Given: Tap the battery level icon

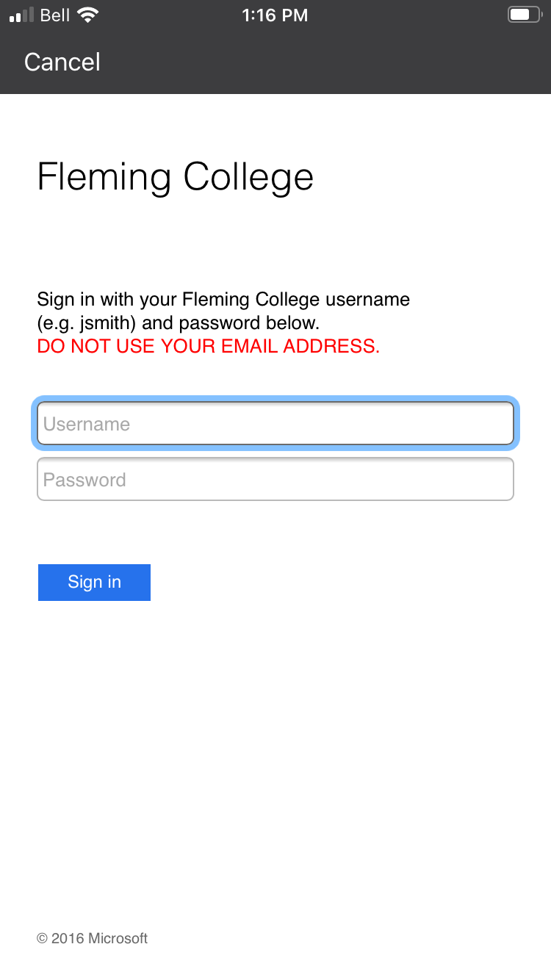Looking at the screenshot, I should point(524,15).
